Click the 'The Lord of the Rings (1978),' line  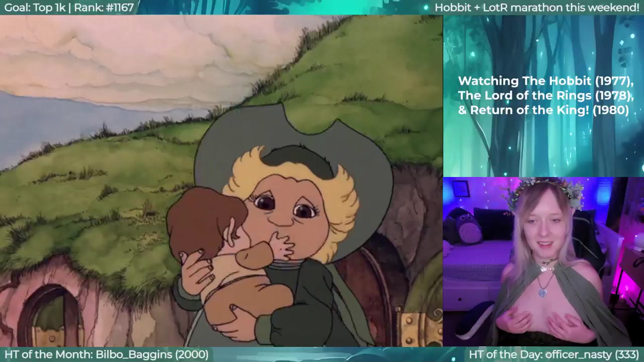(546, 96)
